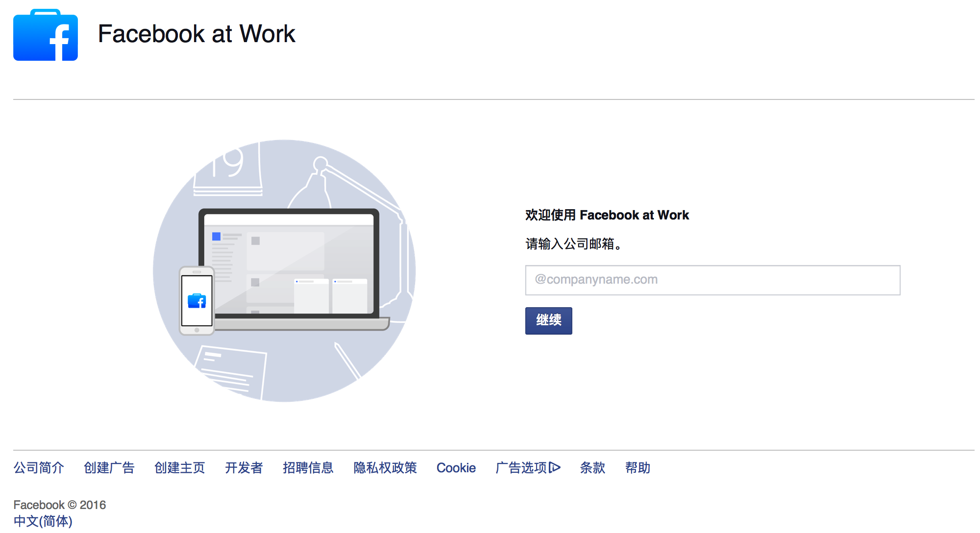Click the phone briefcase icon in illustration
The height and width of the screenshot is (533, 980).
tap(197, 301)
